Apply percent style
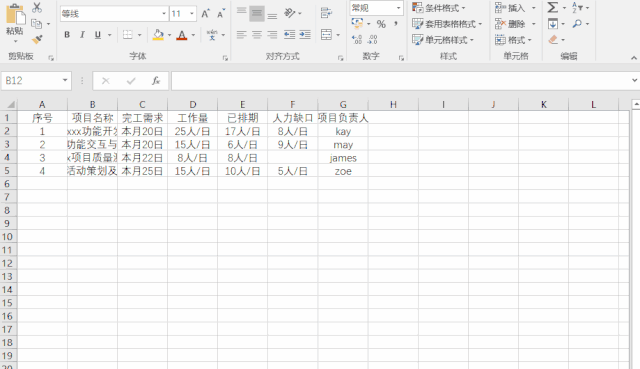 (x=381, y=24)
